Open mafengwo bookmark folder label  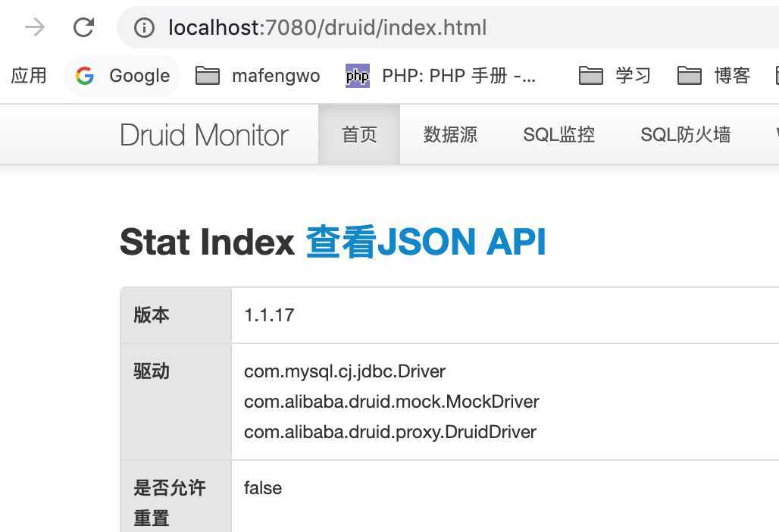pos(276,76)
